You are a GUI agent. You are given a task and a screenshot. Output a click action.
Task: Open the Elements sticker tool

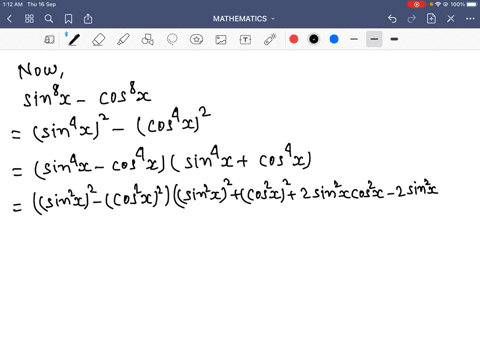196,39
